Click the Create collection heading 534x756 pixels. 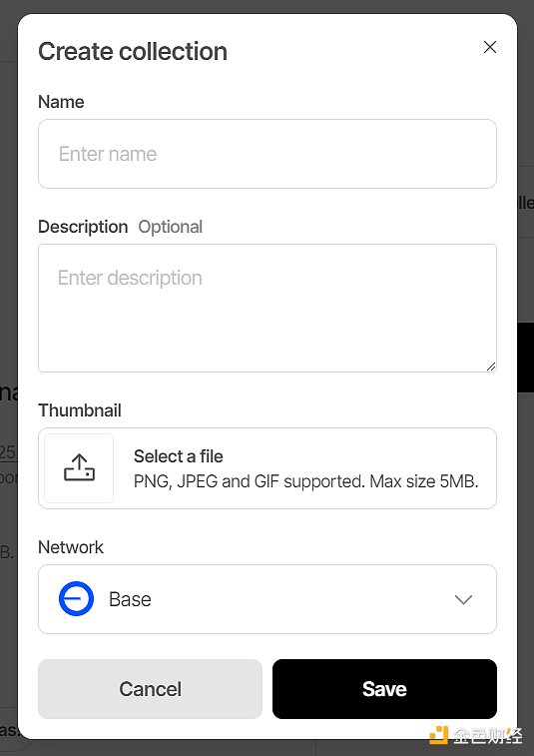[133, 52]
